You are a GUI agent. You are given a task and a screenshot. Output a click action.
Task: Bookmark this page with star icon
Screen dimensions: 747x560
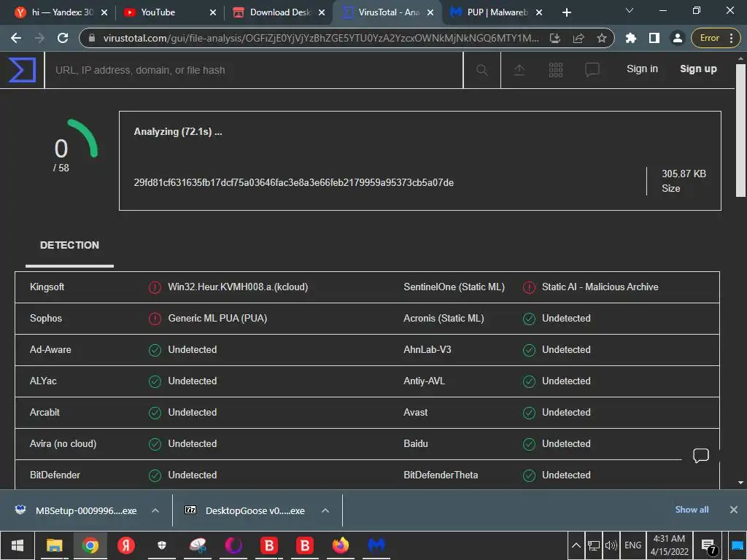coord(602,38)
